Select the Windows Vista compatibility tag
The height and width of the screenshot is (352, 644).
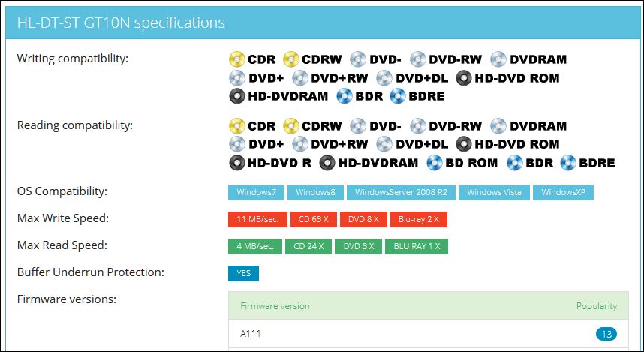point(494,192)
